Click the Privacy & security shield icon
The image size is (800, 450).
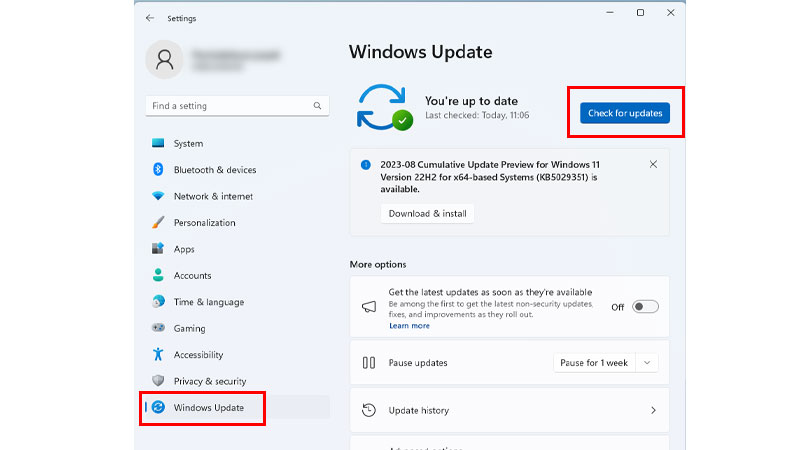coord(158,381)
